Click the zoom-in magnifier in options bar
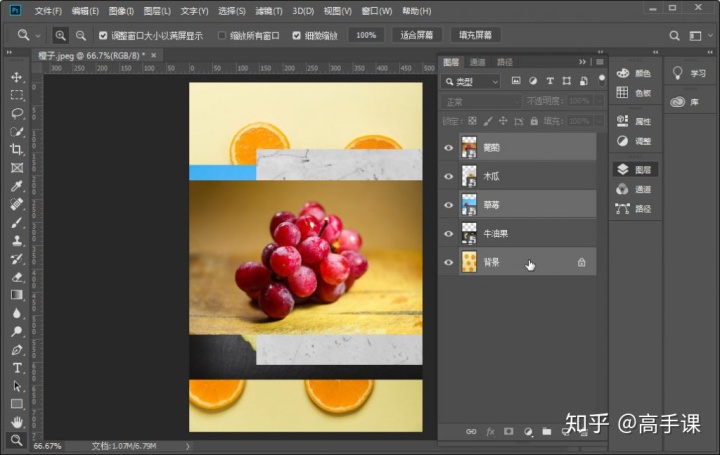The height and width of the screenshot is (455, 720). [60, 35]
